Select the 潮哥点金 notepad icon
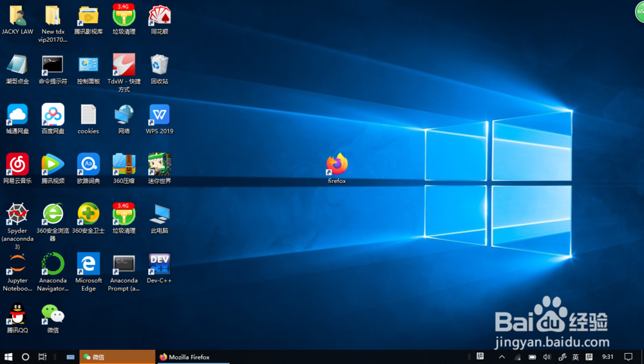Image resolution: width=644 pixels, height=364 pixels. tap(17, 65)
